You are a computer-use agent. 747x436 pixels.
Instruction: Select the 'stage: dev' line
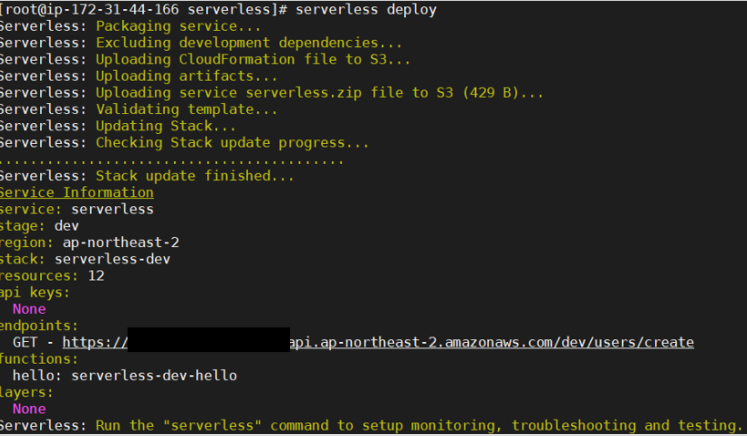(39, 226)
